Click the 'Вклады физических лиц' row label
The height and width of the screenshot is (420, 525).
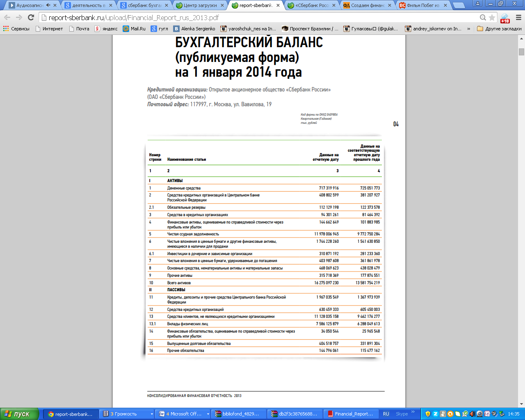tap(187, 324)
